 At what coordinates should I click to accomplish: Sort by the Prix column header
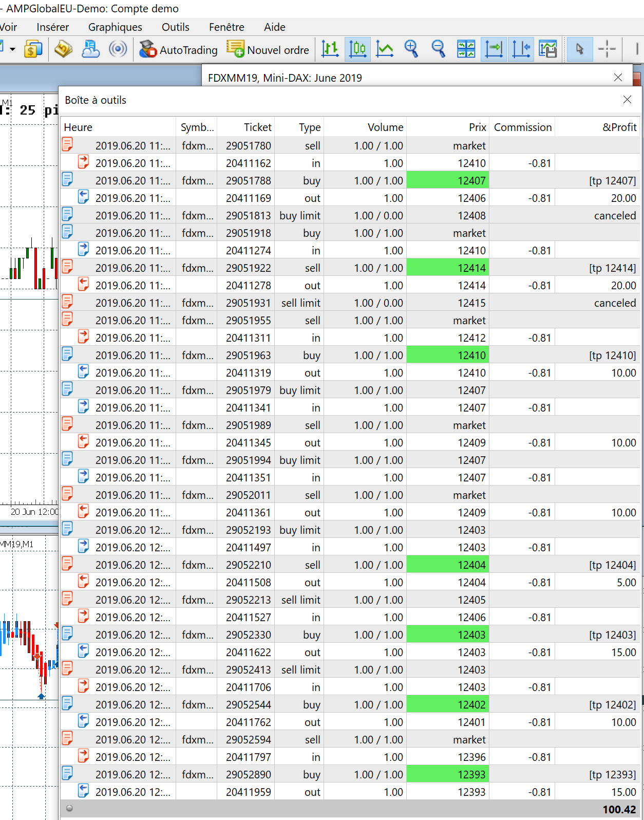(448, 127)
